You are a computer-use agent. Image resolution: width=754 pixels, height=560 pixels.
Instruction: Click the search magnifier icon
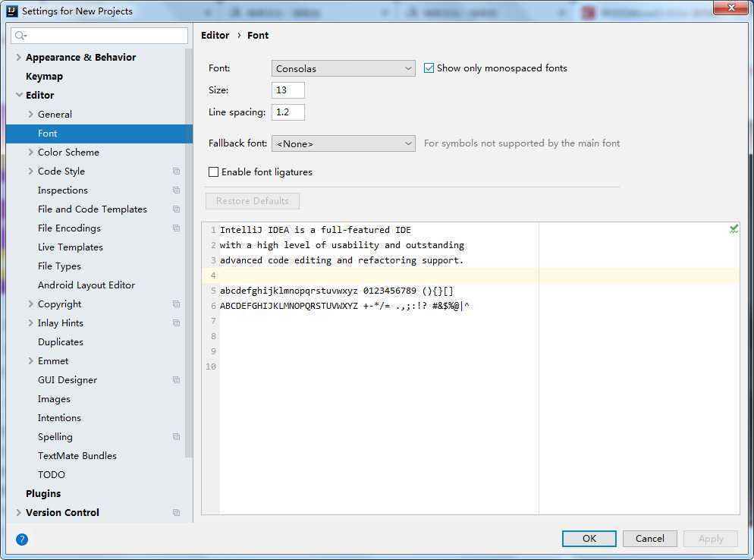pos(20,36)
